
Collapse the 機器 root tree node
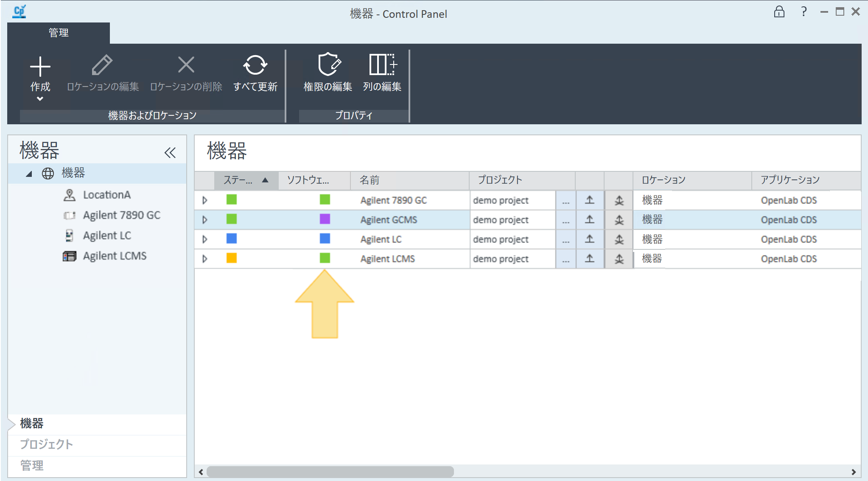click(x=29, y=173)
